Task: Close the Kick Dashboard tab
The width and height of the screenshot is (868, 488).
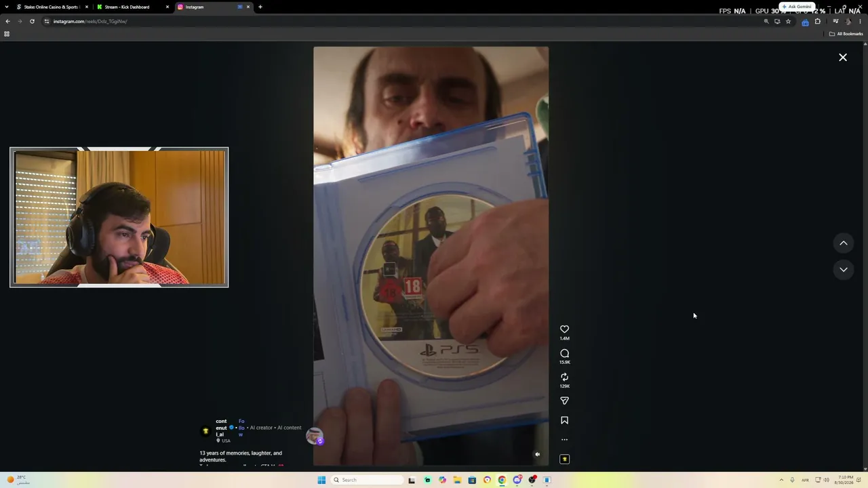Action: (167, 7)
